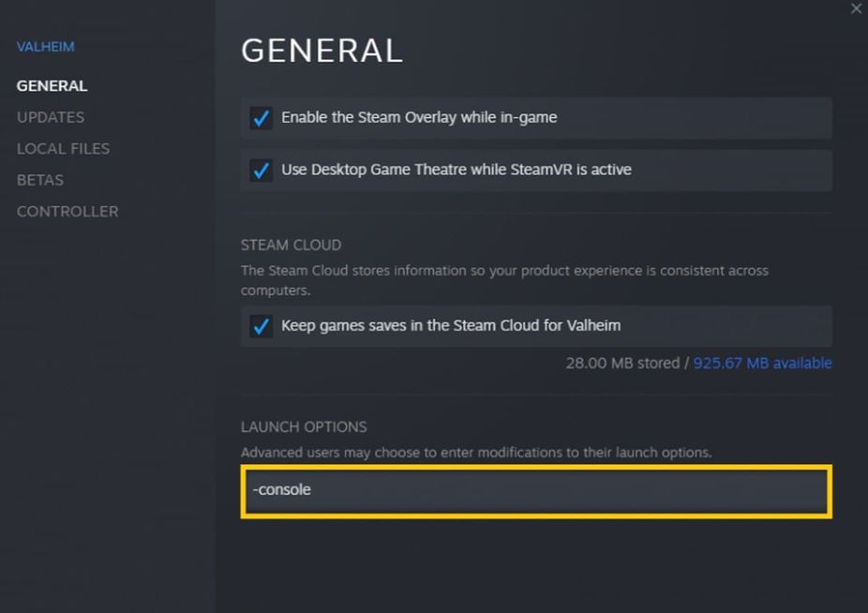Viewport: 868px width, 613px height.
Task: Close the Valheim properties window
Action: (x=856, y=8)
